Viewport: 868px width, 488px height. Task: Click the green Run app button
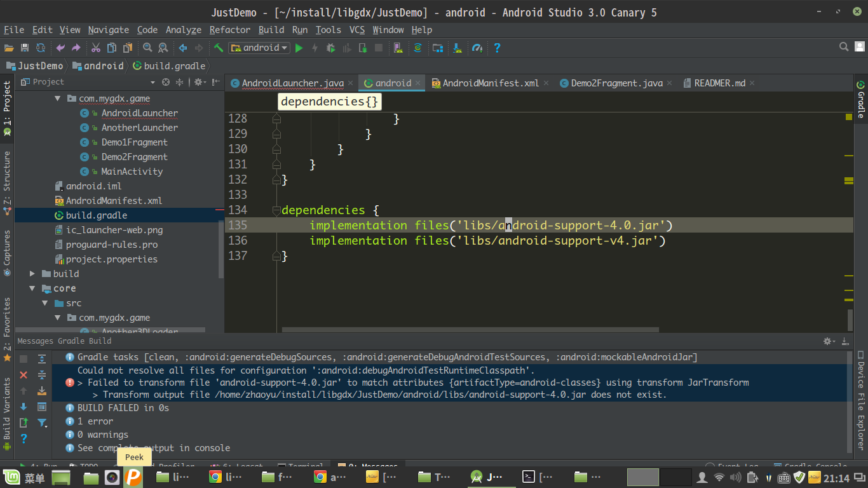coord(299,48)
